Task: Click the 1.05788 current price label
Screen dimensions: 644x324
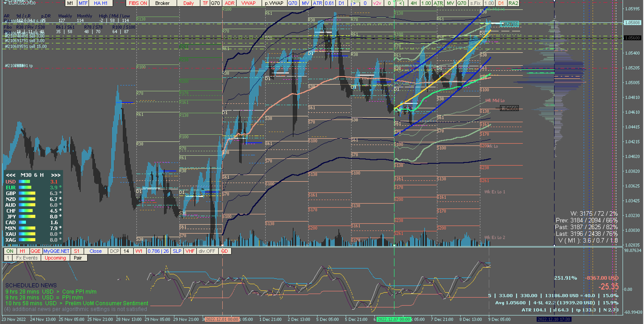Action: click(x=509, y=24)
